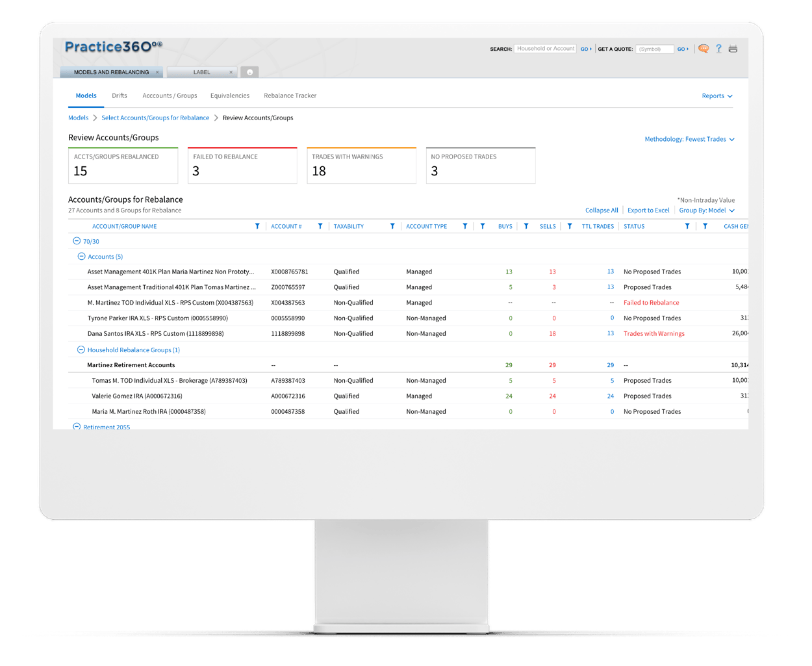The image size is (812, 666).
Task: Filter the Account Type column
Action: pyautogui.click(x=465, y=226)
